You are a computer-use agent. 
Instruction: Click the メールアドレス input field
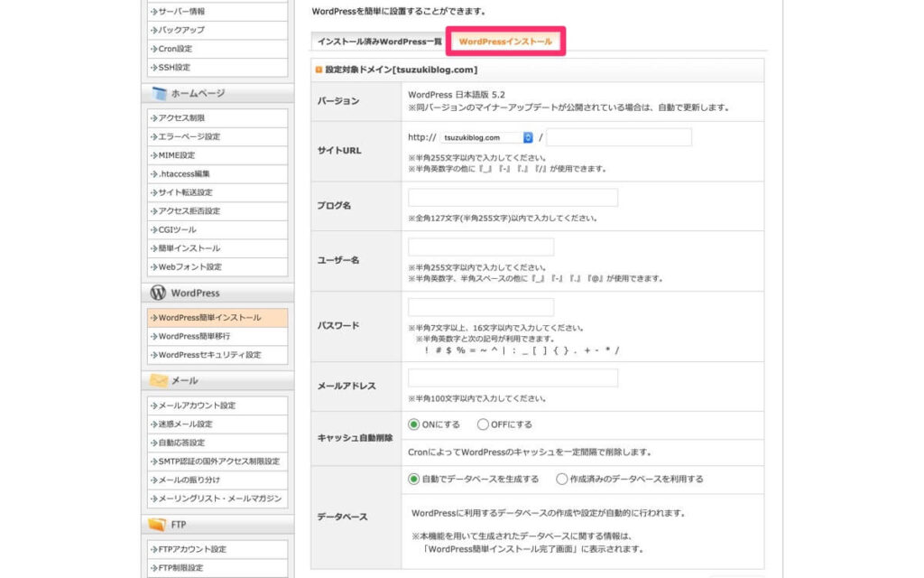point(513,378)
